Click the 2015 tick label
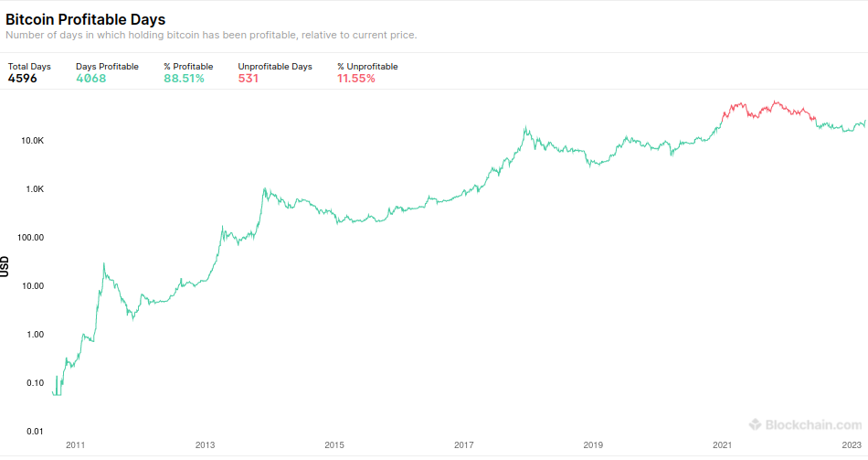Screen dimensions: 868x460 (334, 445)
